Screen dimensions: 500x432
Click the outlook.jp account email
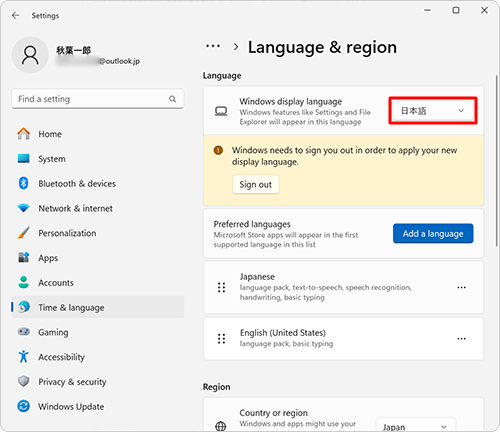[97, 61]
